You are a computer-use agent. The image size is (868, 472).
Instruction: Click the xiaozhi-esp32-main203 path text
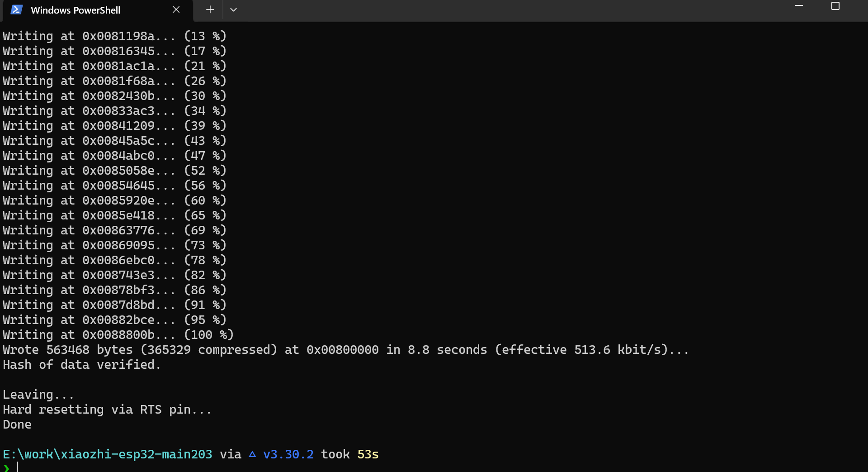click(x=107, y=454)
